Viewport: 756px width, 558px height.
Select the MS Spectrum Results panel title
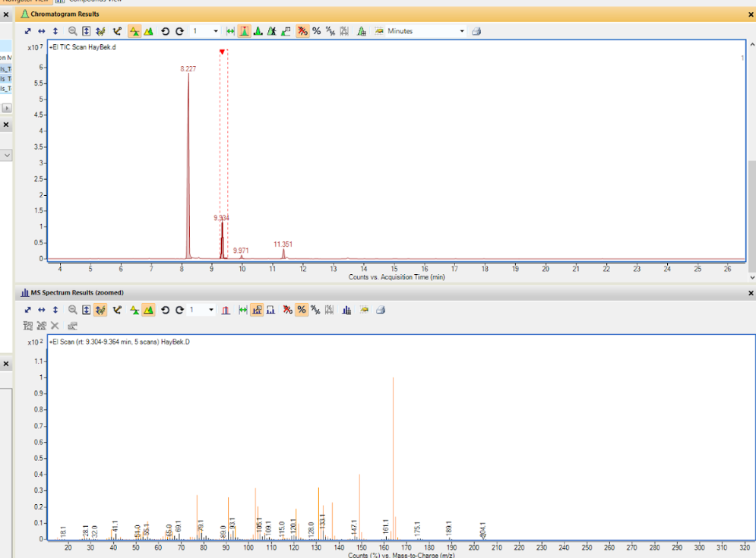pyautogui.click(x=77, y=292)
